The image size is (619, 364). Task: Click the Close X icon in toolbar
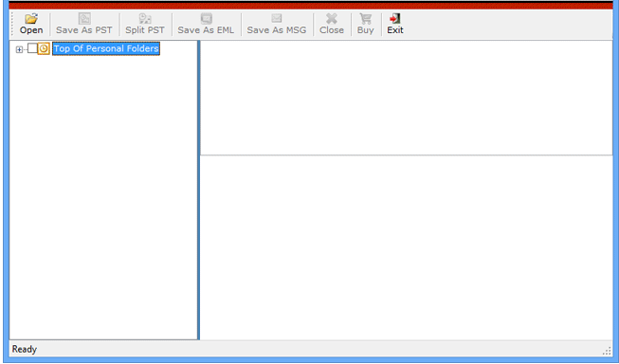[x=332, y=18]
